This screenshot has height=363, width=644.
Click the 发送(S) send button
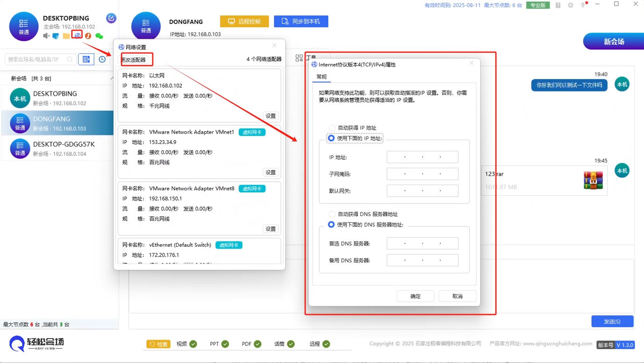click(x=612, y=321)
